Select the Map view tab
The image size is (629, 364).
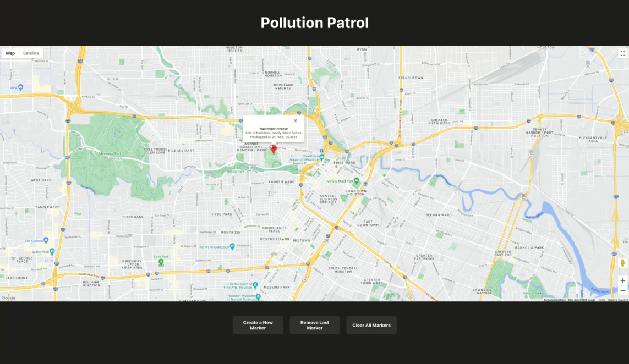pyautogui.click(x=10, y=53)
